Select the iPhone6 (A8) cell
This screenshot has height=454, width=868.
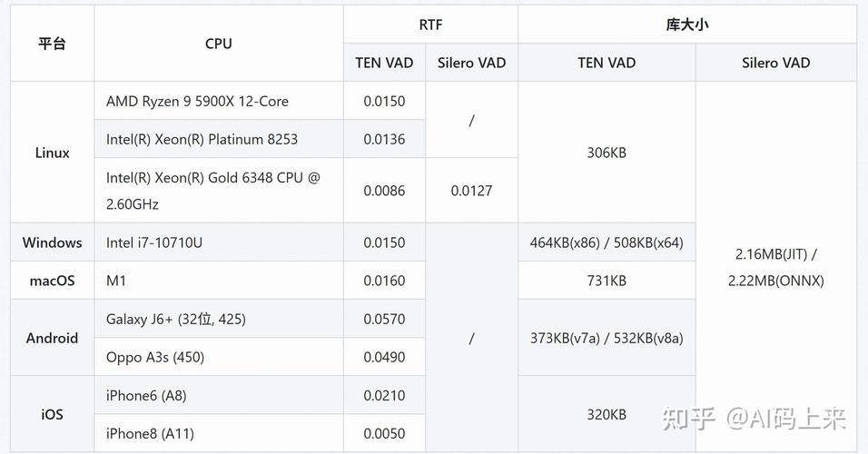[x=219, y=395]
